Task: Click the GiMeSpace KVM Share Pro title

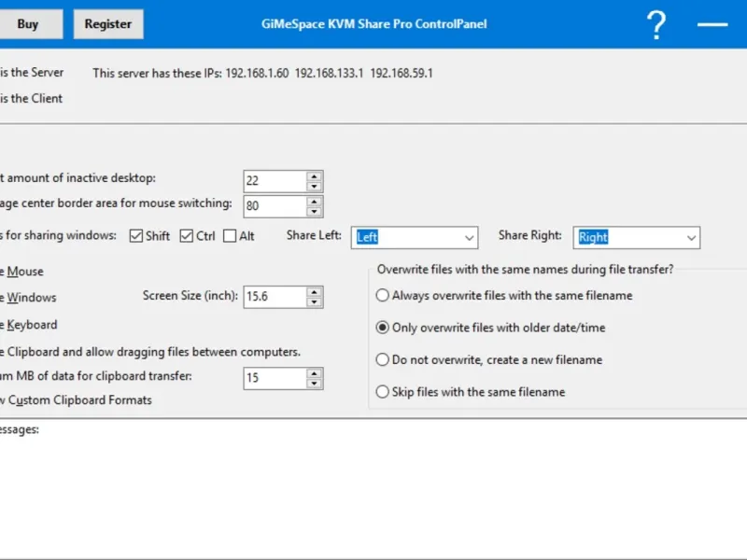Action: [374, 24]
